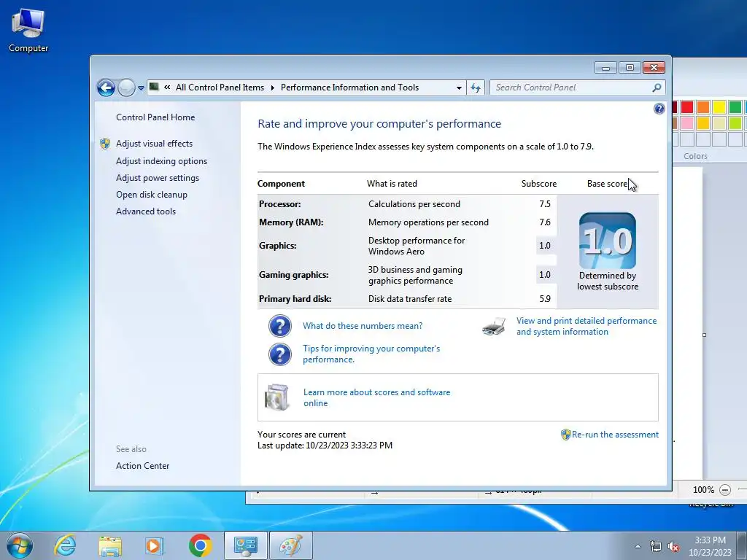Click question icon beside 'What do these numbers mean?'
This screenshot has width=747, height=560.
279,326
